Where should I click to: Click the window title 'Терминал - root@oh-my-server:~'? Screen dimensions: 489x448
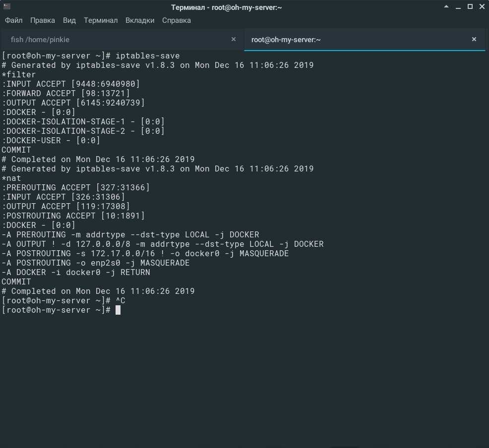pos(227,7)
